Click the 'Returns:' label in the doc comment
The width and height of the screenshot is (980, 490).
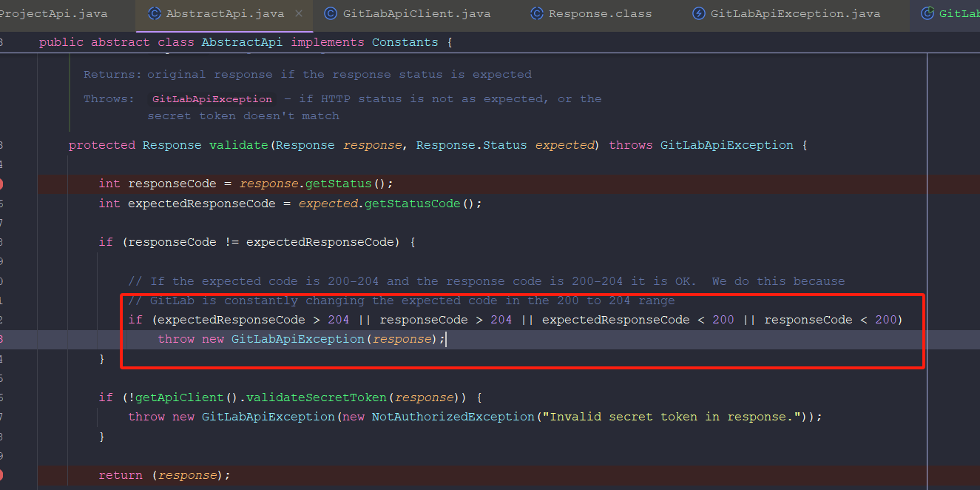pos(112,75)
